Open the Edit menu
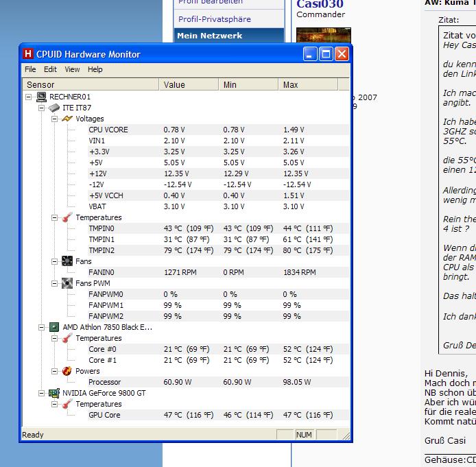 click(50, 69)
